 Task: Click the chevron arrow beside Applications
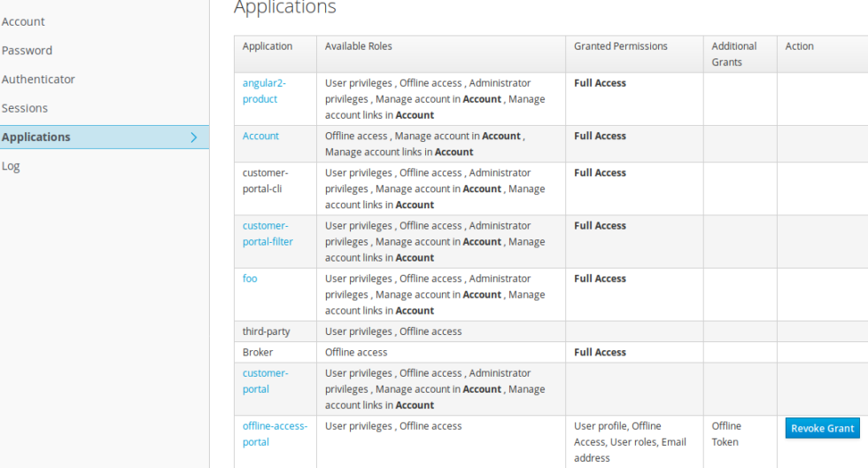coord(194,136)
